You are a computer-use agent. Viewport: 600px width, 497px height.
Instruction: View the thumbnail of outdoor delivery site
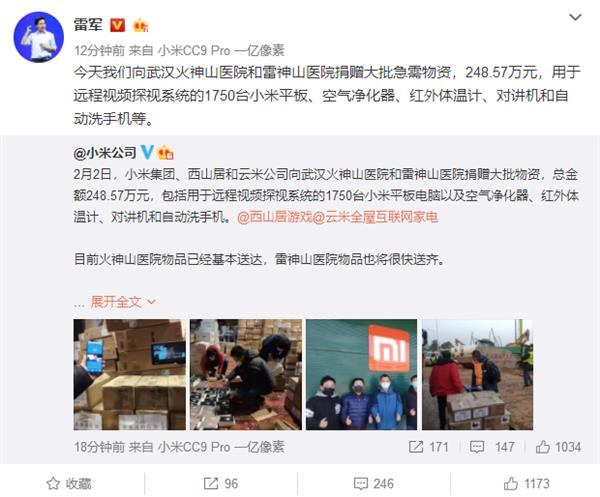click(x=477, y=375)
